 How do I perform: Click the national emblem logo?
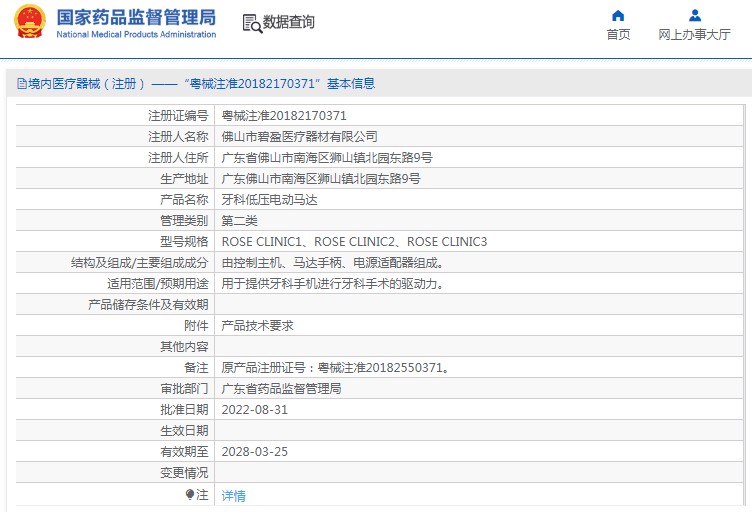(x=30, y=22)
